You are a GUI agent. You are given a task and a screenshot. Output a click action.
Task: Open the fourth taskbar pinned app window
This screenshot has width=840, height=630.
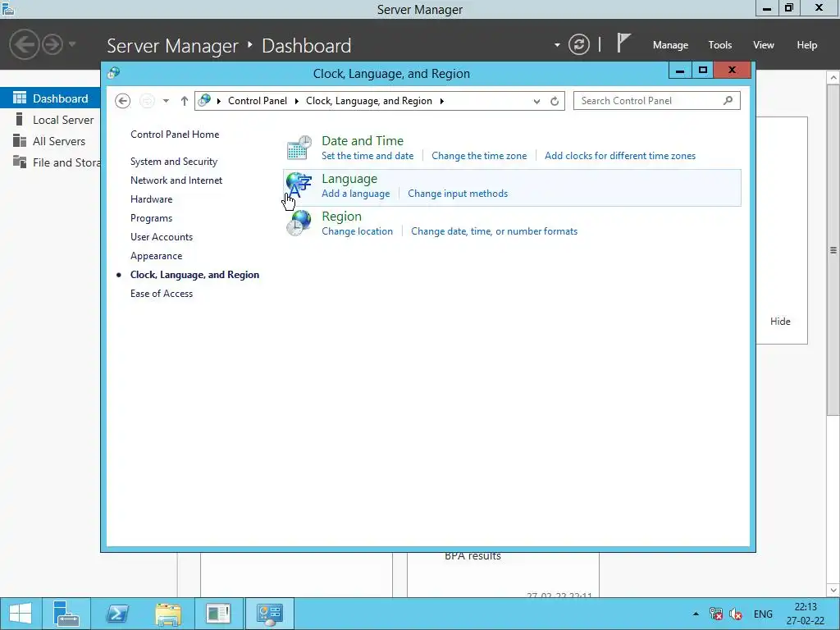point(218,614)
